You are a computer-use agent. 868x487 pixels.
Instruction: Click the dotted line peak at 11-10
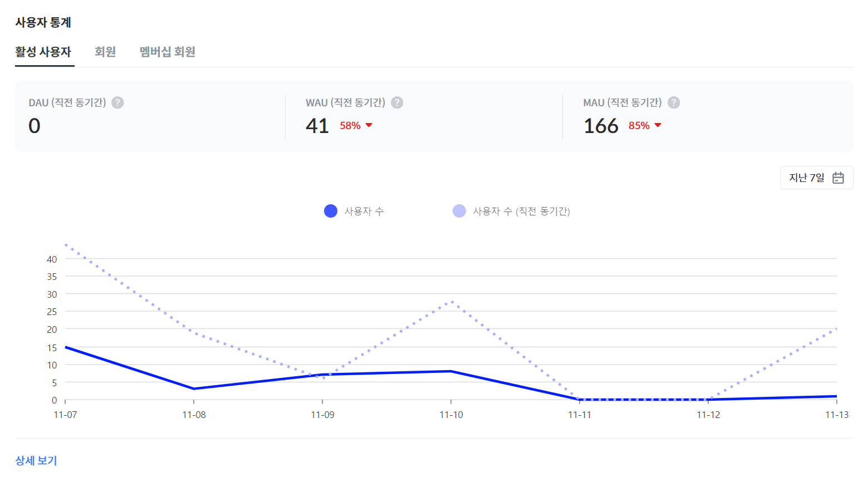point(452,302)
